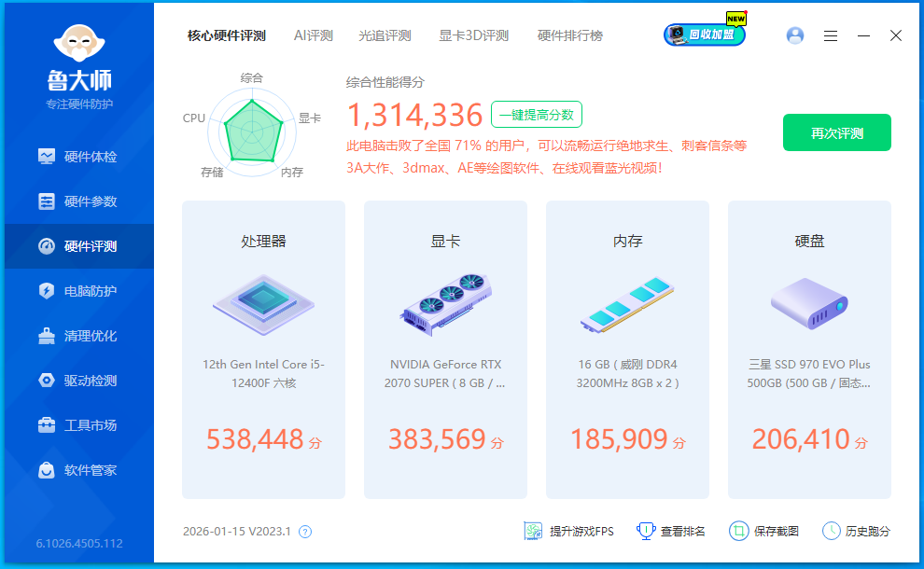Click 查看排名 trophy link
Viewport: 924px width, 569px height.
[x=671, y=531]
